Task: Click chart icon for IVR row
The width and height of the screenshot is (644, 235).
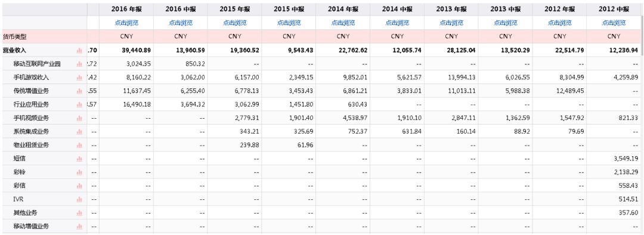Action: click(79, 200)
